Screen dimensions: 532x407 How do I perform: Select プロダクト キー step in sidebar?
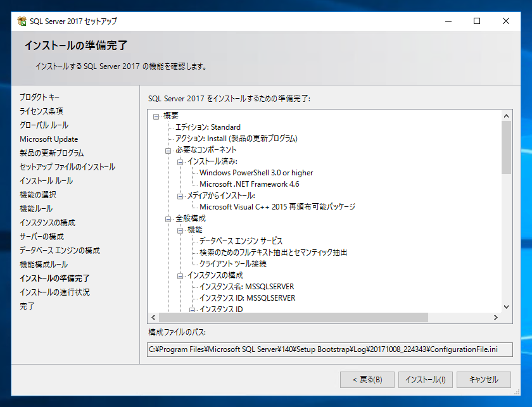click(x=39, y=97)
